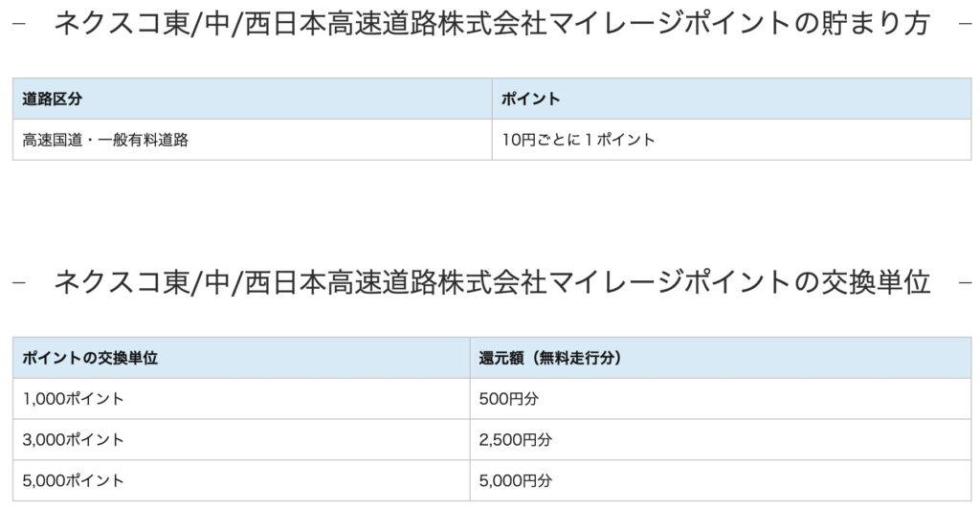Select the ポイント column header in first table
The width and height of the screenshot is (980, 509).
[531, 99]
